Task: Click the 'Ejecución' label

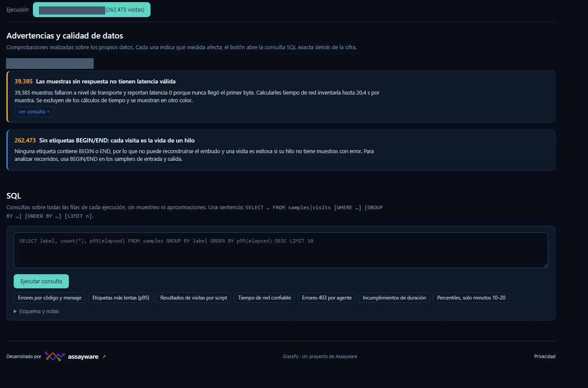Action: 18,9
